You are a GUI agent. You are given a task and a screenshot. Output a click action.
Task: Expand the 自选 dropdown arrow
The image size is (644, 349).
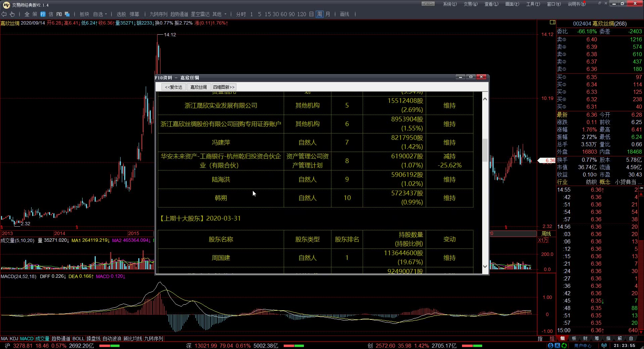click(106, 14)
